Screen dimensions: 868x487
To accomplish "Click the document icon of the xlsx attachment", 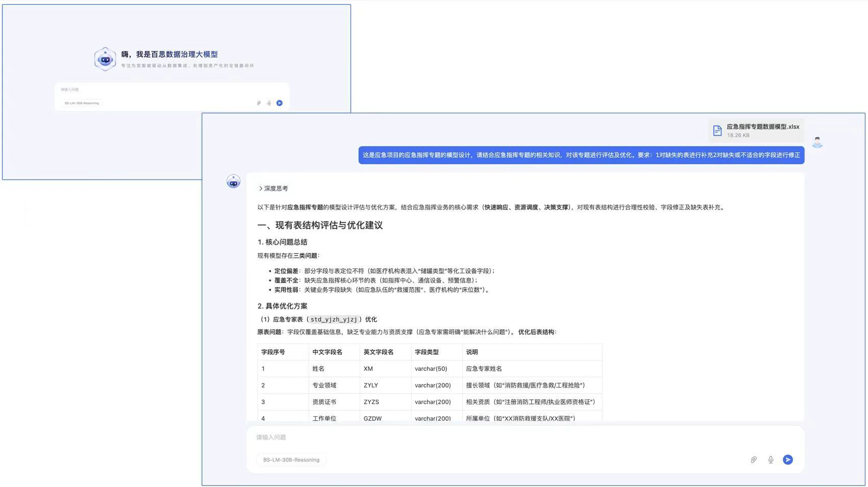I will click(717, 131).
